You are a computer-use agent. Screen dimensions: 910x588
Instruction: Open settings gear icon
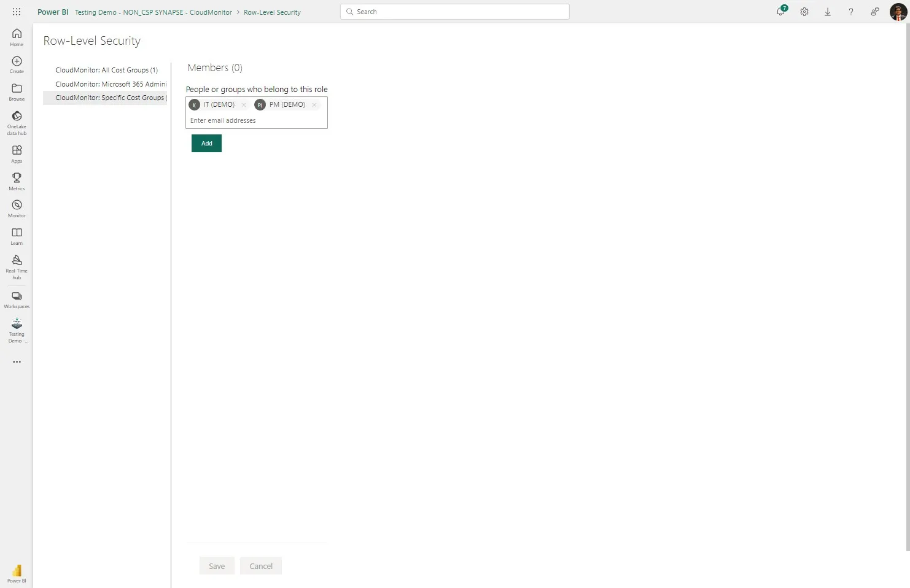tap(804, 12)
